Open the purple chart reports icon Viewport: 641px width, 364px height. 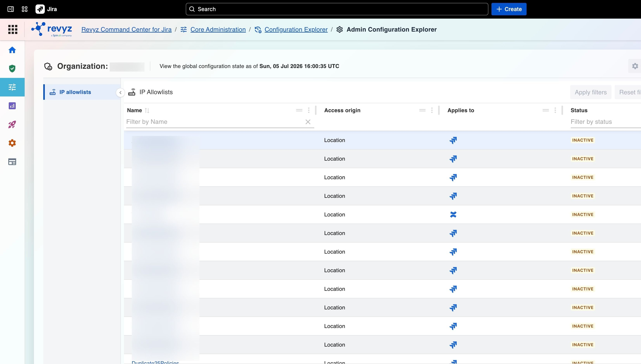(x=12, y=106)
